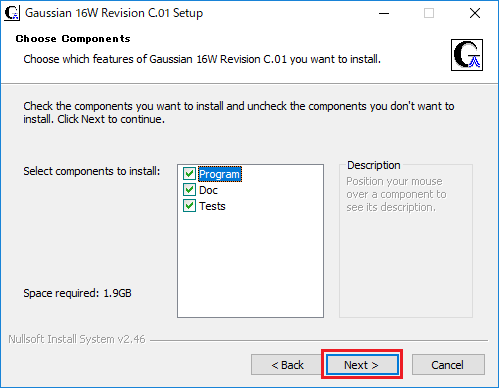Click the empty area of the components list
The width and height of the screenshot is (499, 388).
[250, 265]
